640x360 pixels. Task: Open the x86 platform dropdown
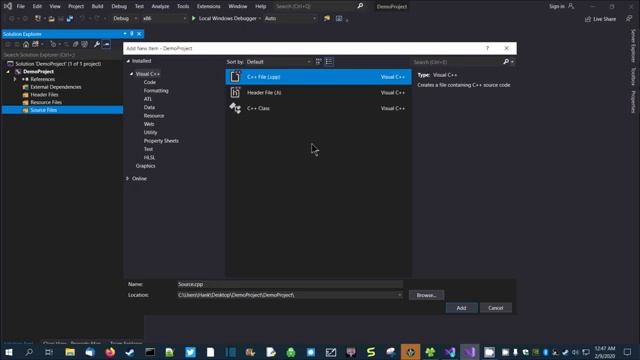point(164,18)
